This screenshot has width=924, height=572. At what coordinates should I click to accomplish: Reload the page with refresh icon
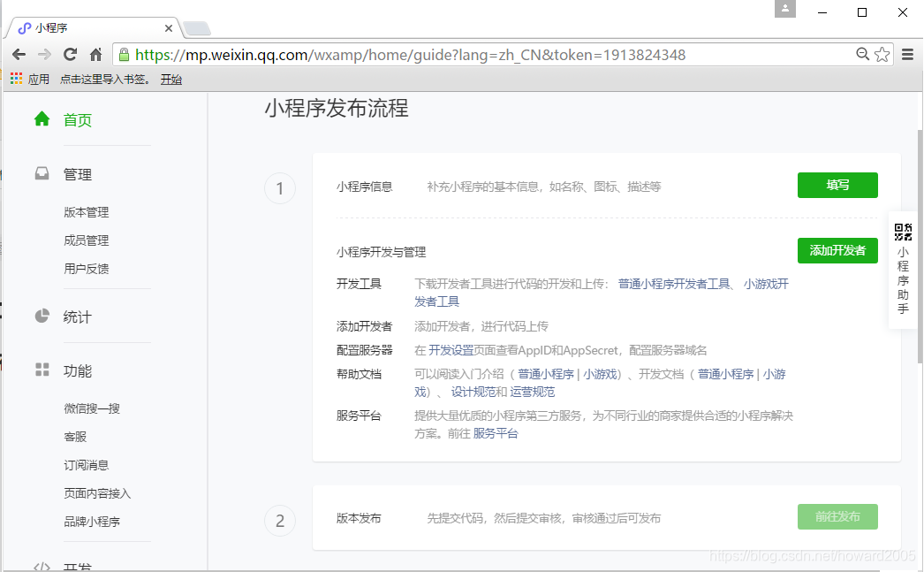(x=70, y=55)
